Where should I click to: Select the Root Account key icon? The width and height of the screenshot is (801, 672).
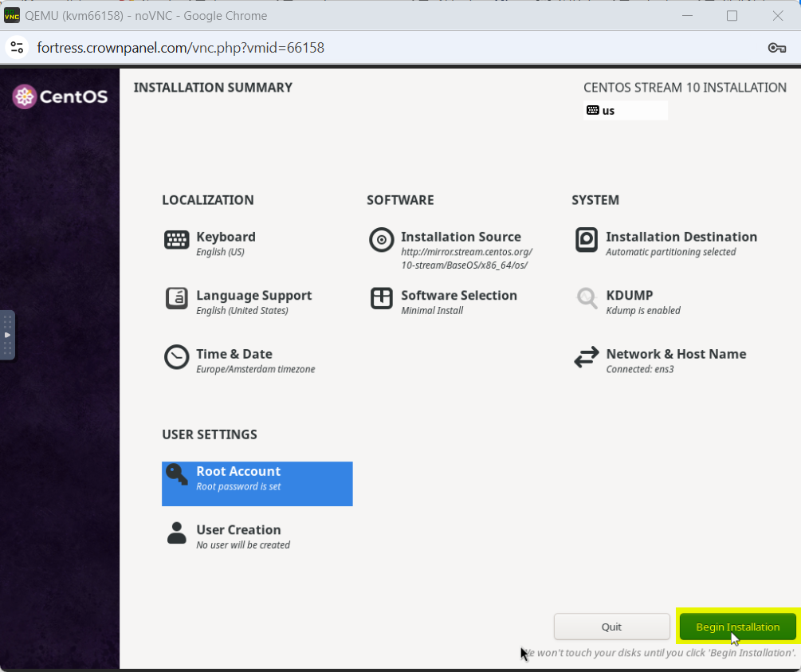point(177,474)
